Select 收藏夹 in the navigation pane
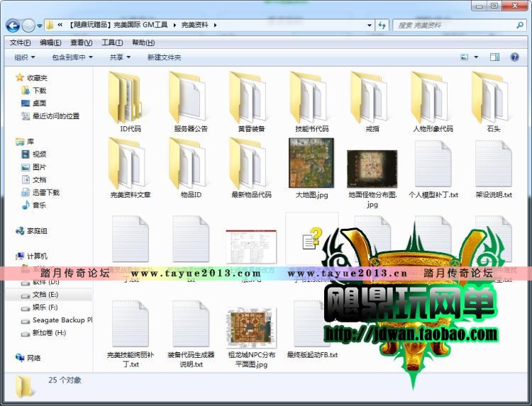Screen dimensions: 532x406 point(31,78)
